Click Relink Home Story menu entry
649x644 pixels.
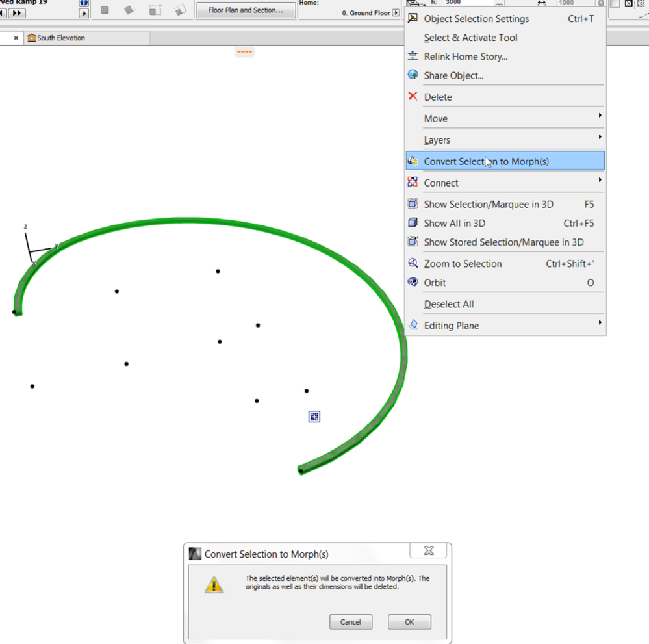point(505,57)
